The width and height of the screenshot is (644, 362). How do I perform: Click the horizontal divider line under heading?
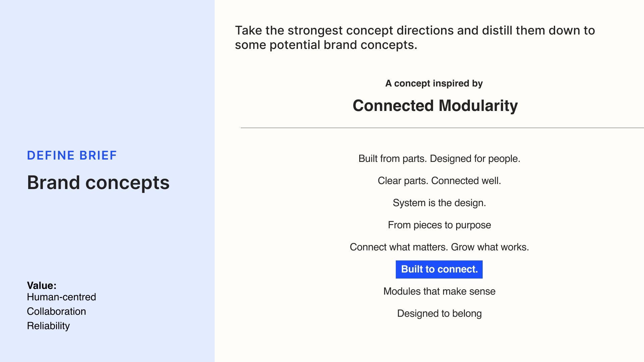[442, 128]
